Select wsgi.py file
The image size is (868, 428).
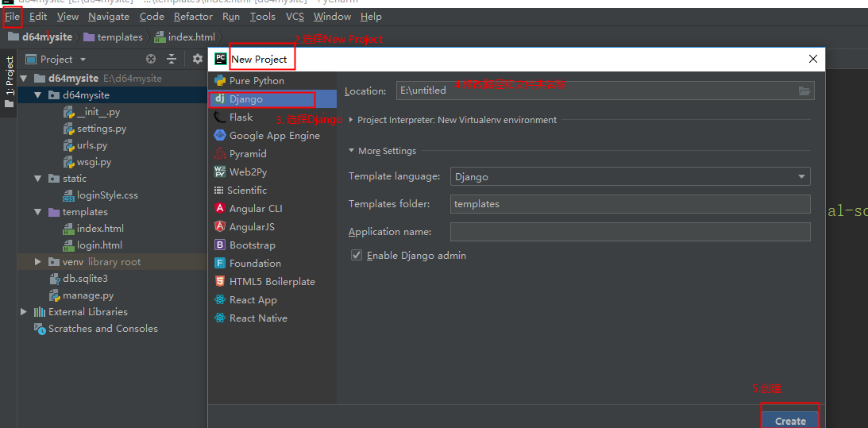pyautogui.click(x=87, y=162)
